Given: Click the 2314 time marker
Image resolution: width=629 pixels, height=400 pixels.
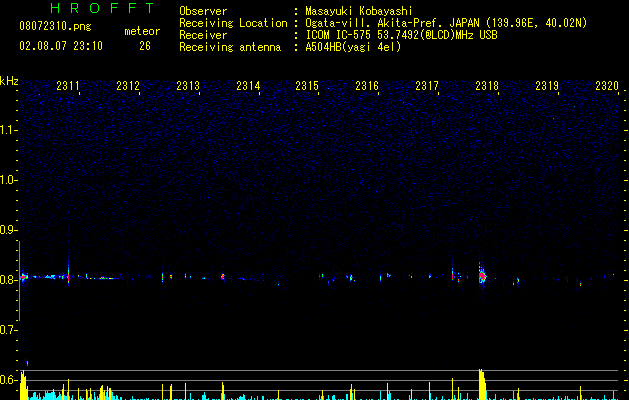Looking at the screenshot, I should click(x=248, y=86).
